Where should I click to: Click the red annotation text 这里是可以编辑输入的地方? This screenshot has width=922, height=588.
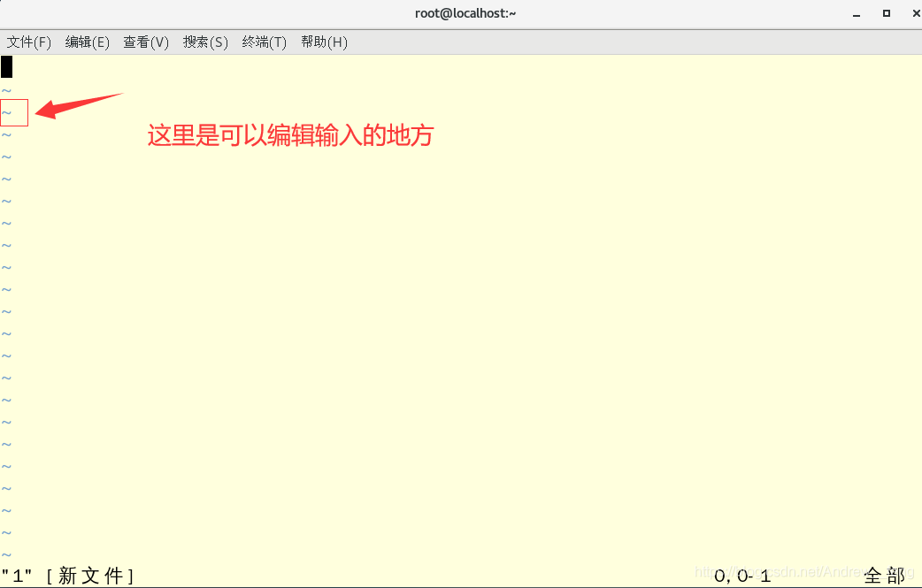coord(290,135)
